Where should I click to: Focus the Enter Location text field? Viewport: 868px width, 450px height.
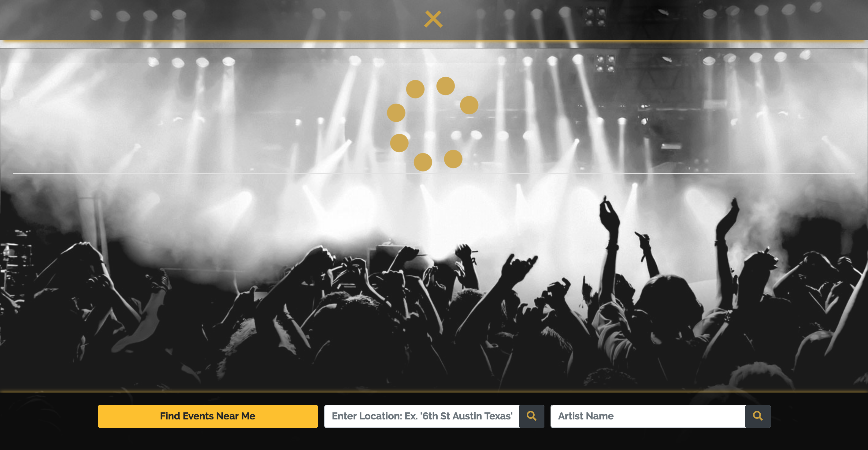(x=421, y=416)
